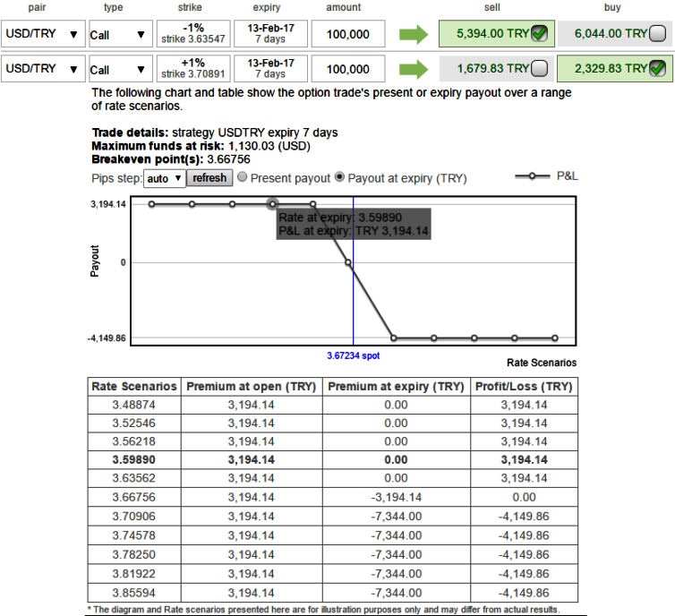
Task: Select the +1% strike 3.70891 field
Action: [193, 68]
